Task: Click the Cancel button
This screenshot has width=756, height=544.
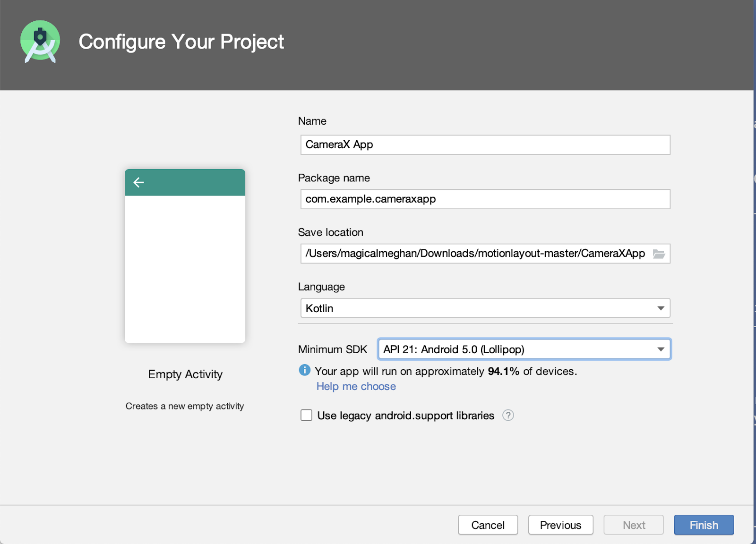Action: [x=488, y=525]
